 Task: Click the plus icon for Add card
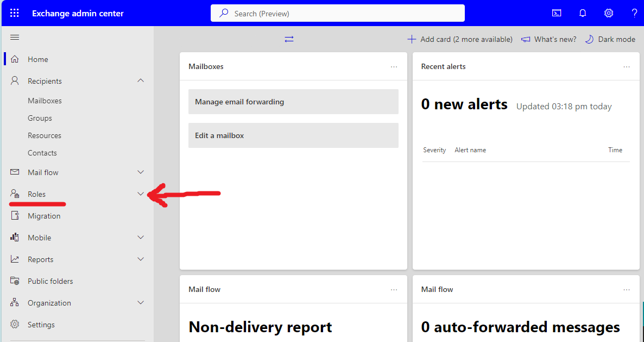coord(411,39)
